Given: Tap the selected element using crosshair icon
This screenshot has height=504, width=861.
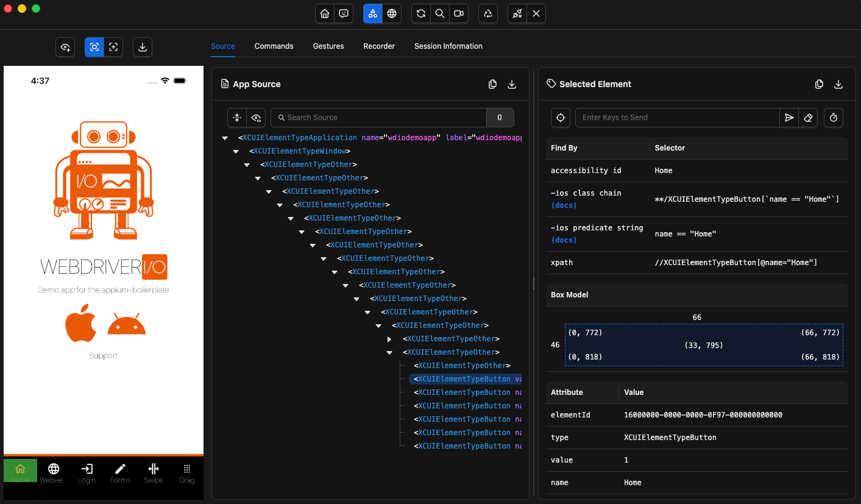Looking at the screenshot, I should [561, 118].
